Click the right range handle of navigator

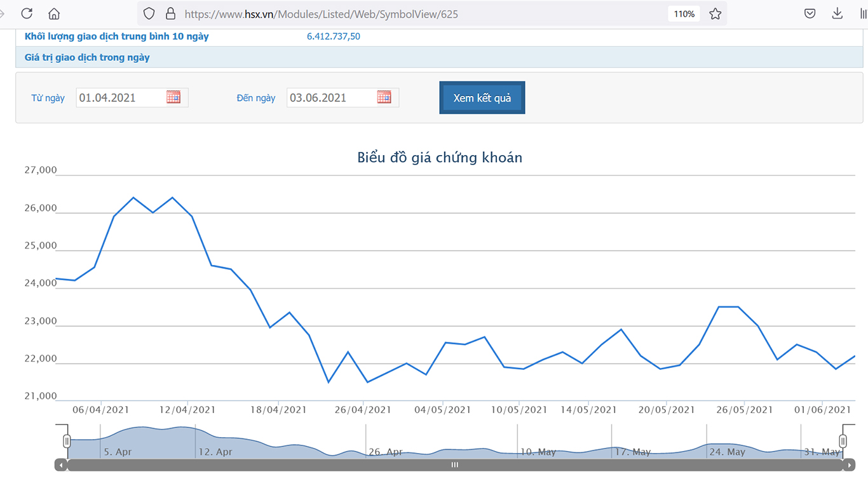coord(843,441)
